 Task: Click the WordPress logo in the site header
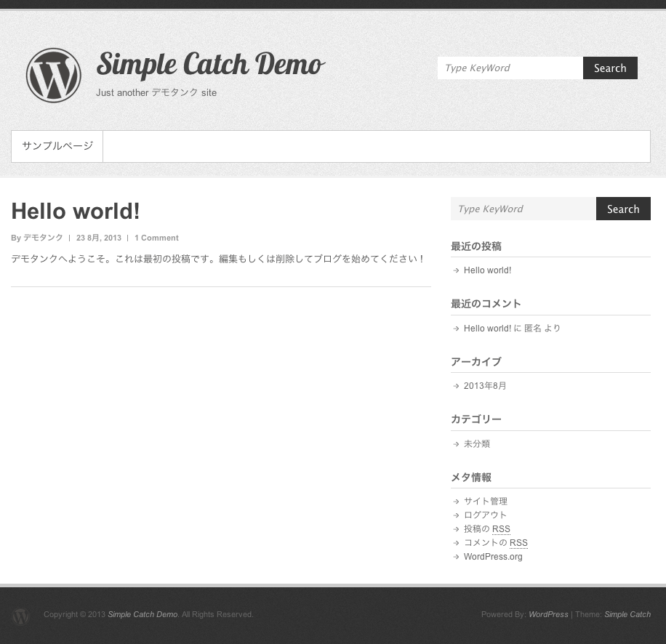click(x=53, y=75)
